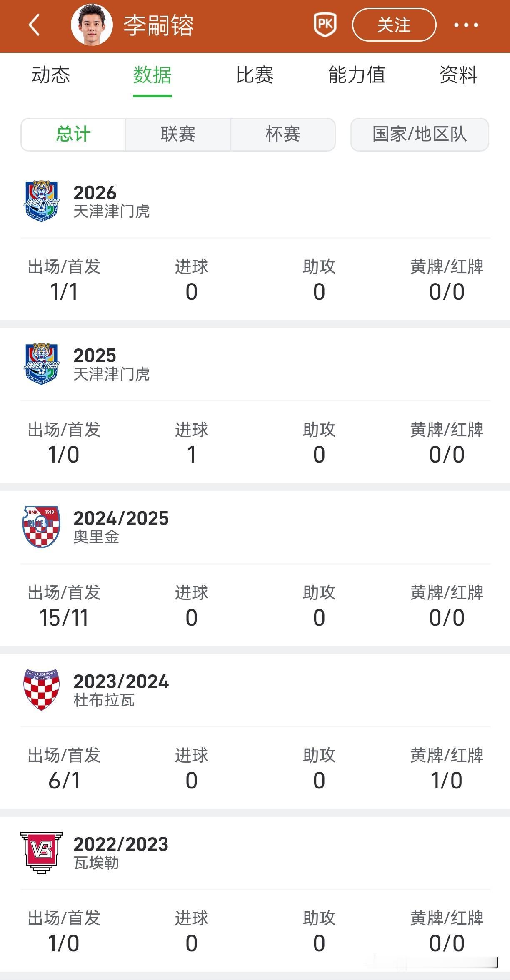Switch to the 动态 tab
The image size is (510, 980).
coord(51,75)
